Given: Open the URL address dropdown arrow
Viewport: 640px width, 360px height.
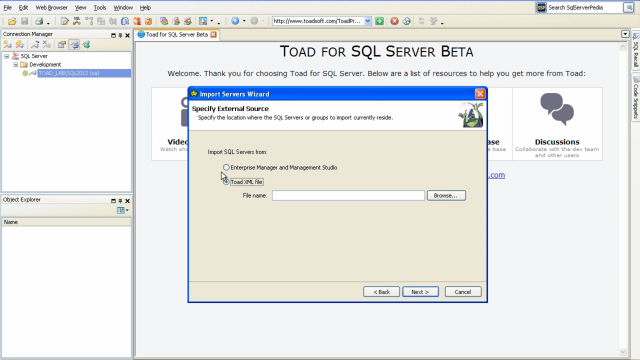Looking at the screenshot, I should pyautogui.click(x=368, y=21).
